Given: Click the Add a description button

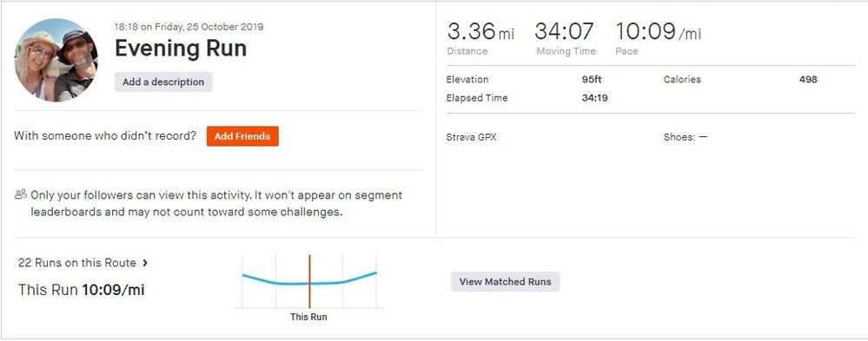Looking at the screenshot, I should point(163,82).
